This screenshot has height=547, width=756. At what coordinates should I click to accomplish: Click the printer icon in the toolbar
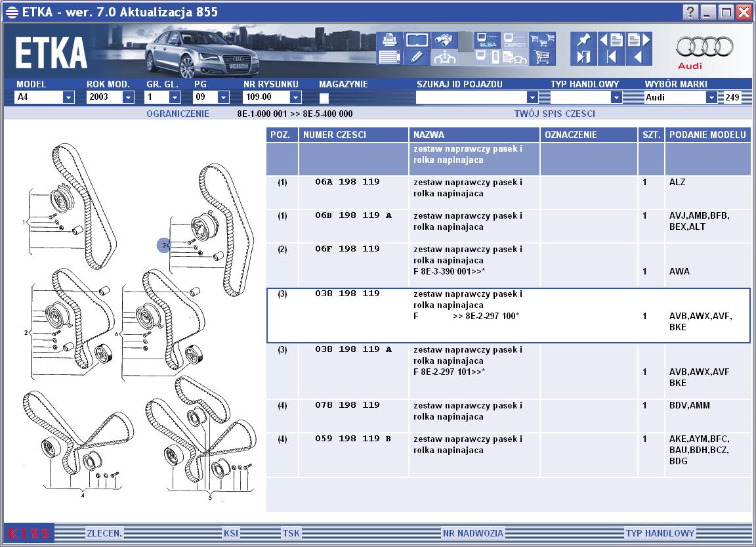tap(389, 40)
